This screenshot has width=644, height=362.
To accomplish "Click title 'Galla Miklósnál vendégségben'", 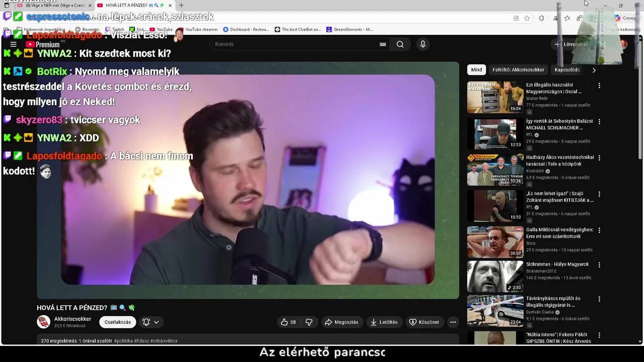I will (559, 233).
